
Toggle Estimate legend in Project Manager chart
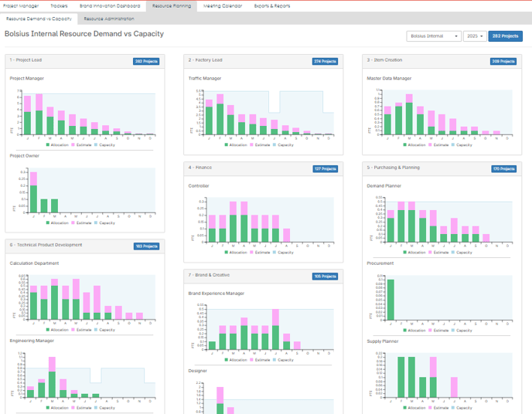point(81,145)
